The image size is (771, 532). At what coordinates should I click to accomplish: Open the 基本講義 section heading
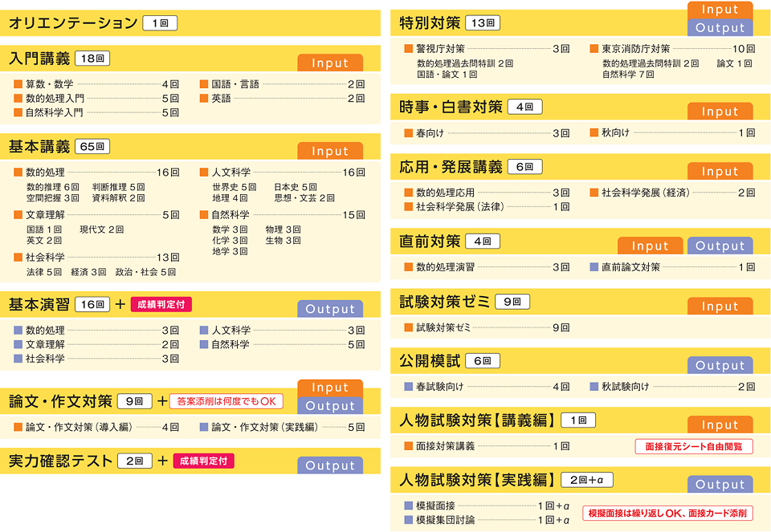point(39,146)
